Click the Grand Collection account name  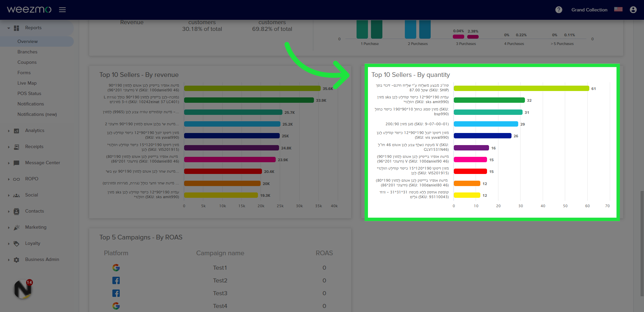pos(589,10)
